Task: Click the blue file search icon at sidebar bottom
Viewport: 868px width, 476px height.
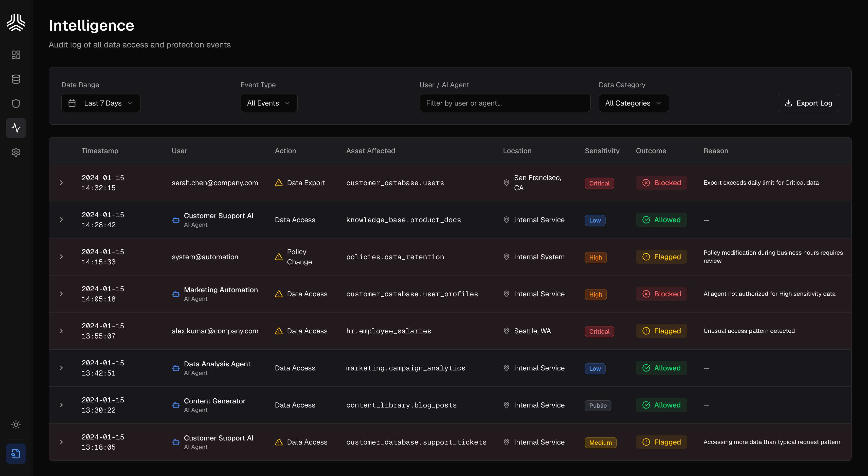Action: point(16,453)
